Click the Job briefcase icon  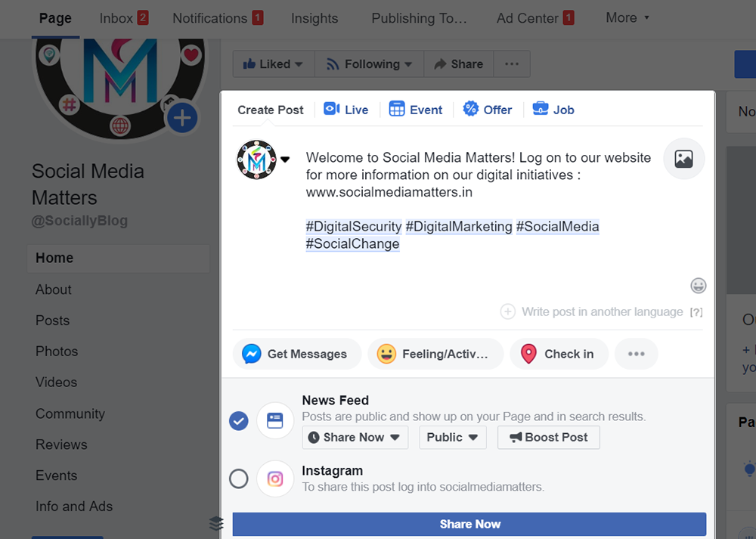coord(541,109)
